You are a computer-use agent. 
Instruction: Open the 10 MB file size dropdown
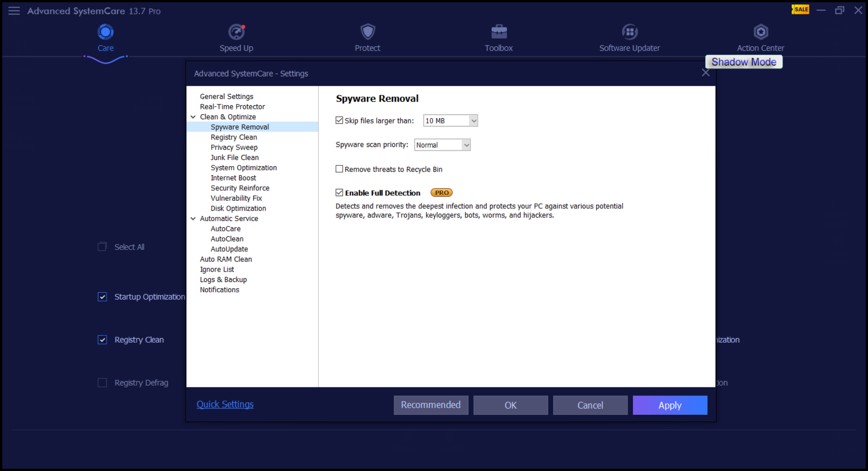450,121
